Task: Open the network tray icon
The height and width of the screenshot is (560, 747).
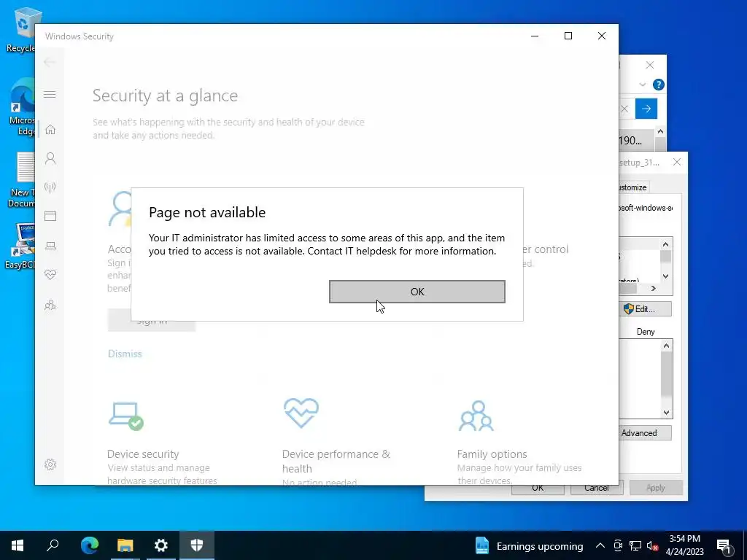Action: (635, 545)
